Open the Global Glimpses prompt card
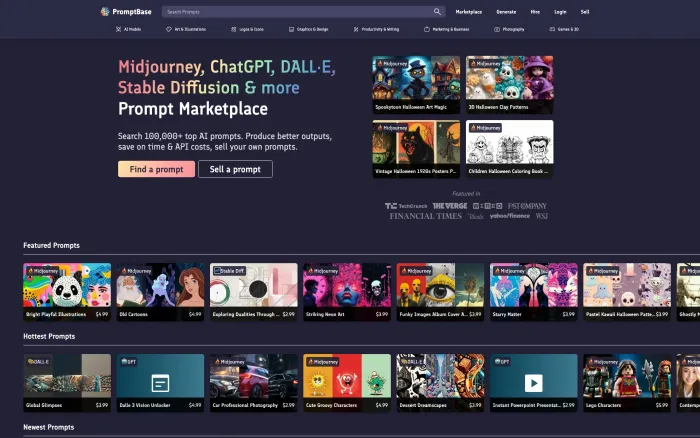This screenshot has height=438, width=700. coord(67,383)
